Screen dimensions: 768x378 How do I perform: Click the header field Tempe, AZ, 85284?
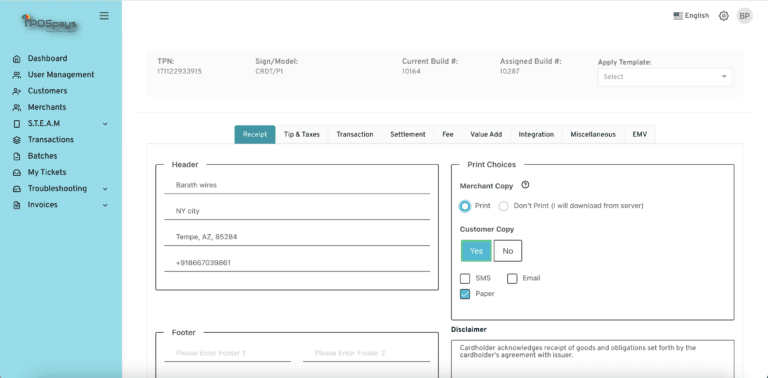(297, 237)
